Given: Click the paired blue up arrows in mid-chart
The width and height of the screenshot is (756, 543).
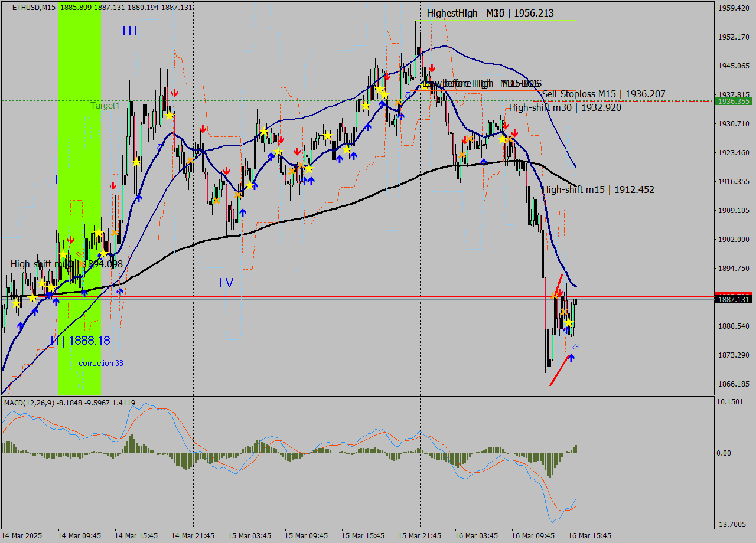Looking at the screenshot, I should tap(307, 179).
